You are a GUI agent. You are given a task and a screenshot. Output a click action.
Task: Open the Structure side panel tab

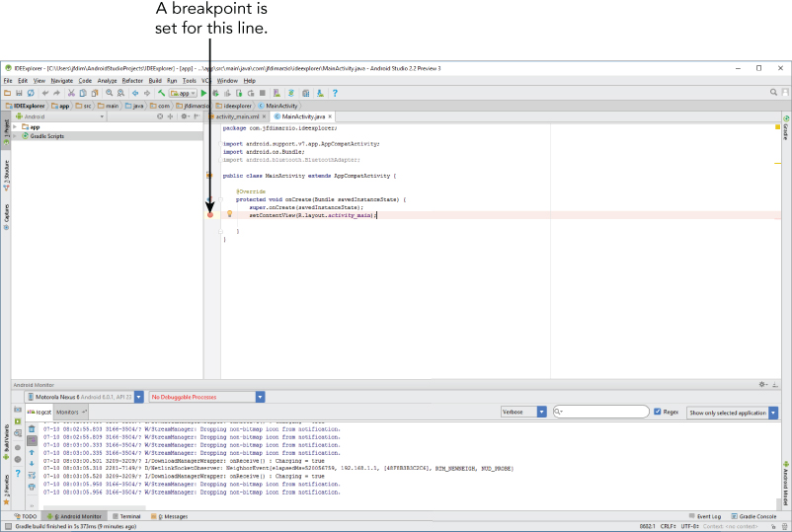coord(6,176)
